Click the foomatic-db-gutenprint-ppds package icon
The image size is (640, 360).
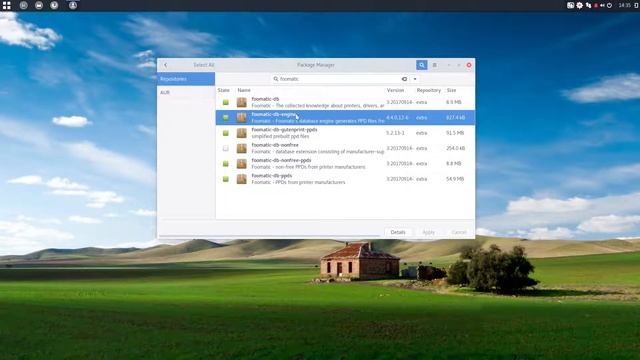[242, 133]
